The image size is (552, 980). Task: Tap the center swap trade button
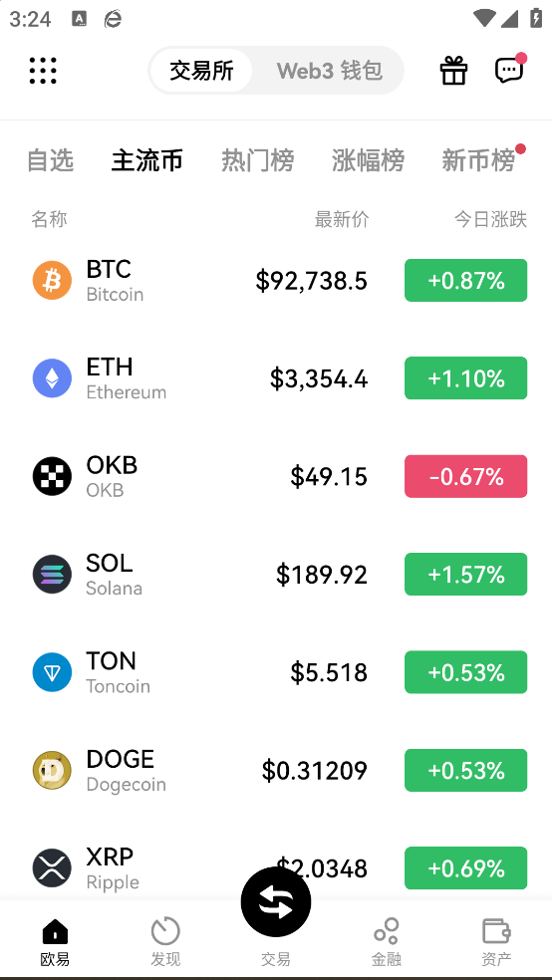click(x=276, y=902)
